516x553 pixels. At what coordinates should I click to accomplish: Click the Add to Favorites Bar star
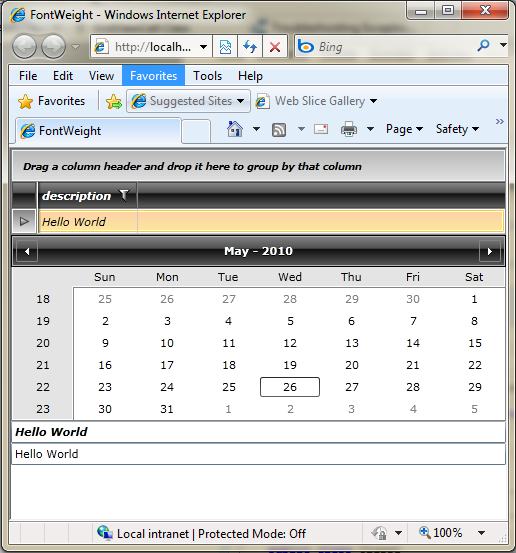(x=114, y=102)
